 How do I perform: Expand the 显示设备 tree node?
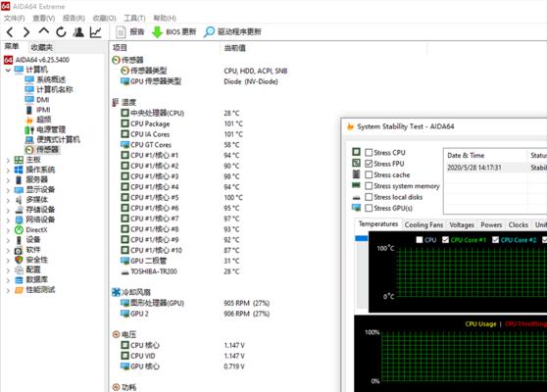pyautogui.click(x=8, y=190)
